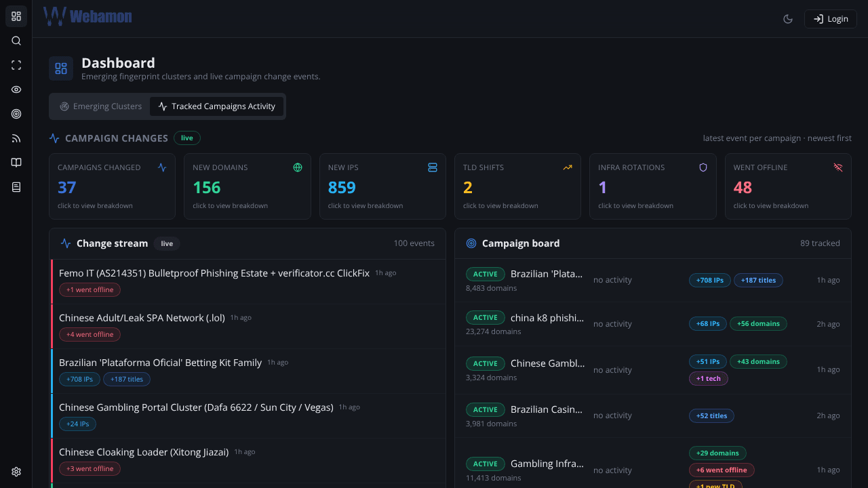The image size is (868, 488).
Task: Click the +24 IPs tag
Action: [77, 424]
